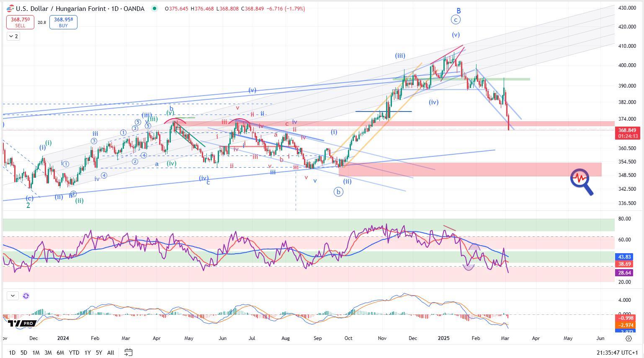This screenshot has height=358, width=644.
Task: Open chart settings hexagon icon
Action: click(629, 338)
